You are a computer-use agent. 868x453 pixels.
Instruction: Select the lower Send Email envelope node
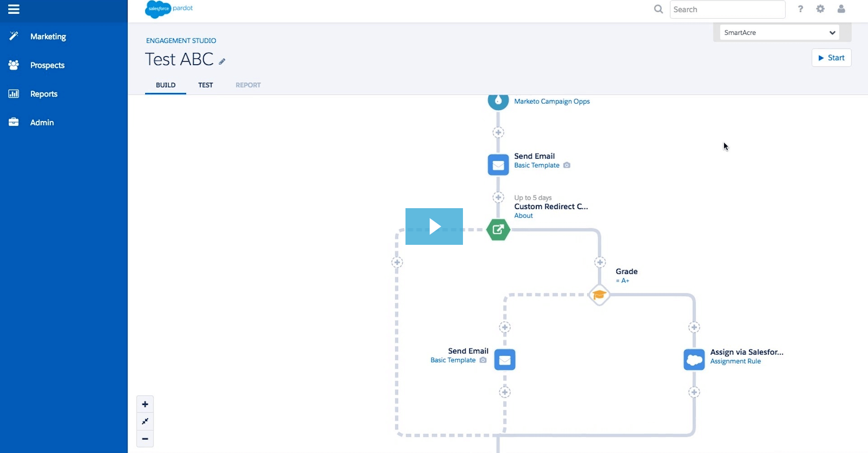(505, 360)
